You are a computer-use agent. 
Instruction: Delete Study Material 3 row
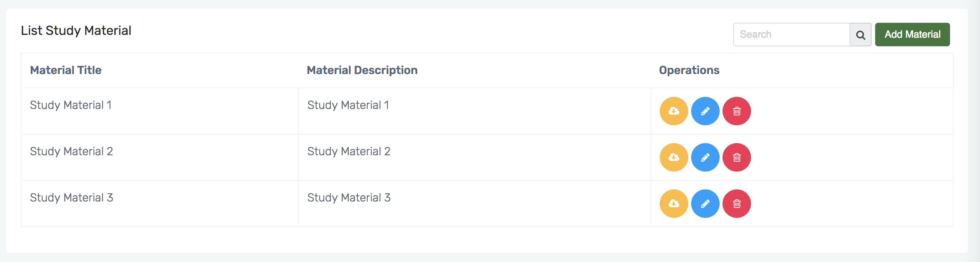(x=736, y=204)
